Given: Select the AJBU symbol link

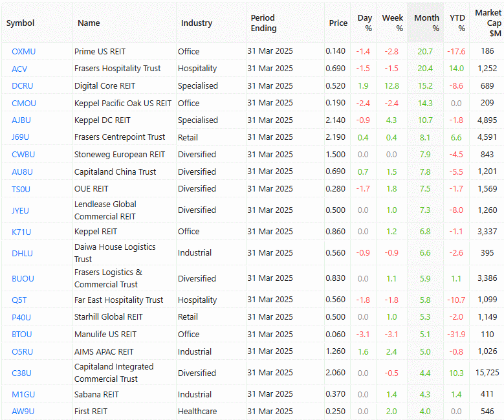Looking at the screenshot, I should pos(21,120).
